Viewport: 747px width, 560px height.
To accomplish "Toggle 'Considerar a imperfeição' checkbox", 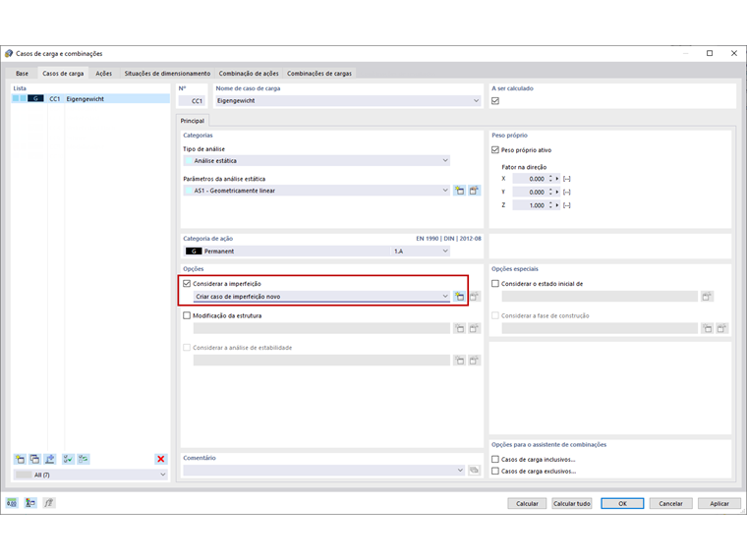I will [x=187, y=283].
